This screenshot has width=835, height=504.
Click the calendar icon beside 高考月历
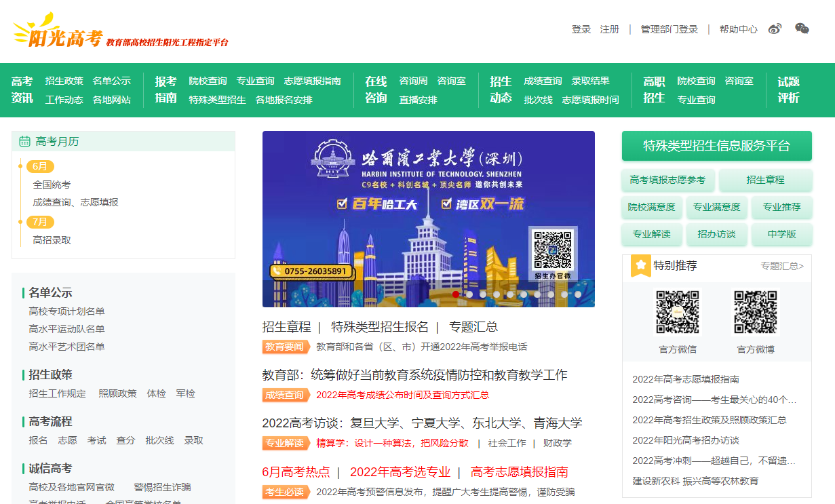click(25, 141)
